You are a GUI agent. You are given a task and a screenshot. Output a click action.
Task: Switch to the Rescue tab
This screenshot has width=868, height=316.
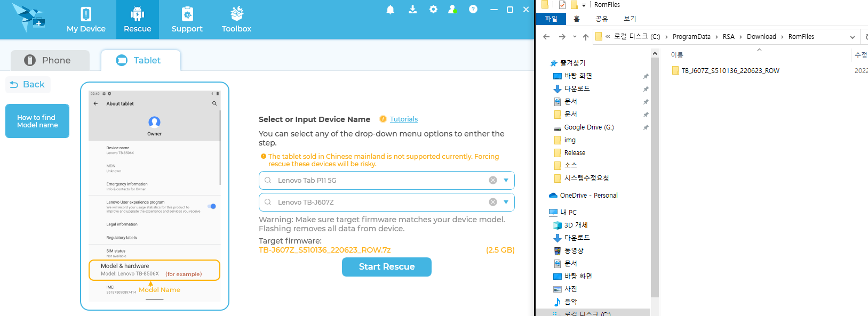coord(138,20)
